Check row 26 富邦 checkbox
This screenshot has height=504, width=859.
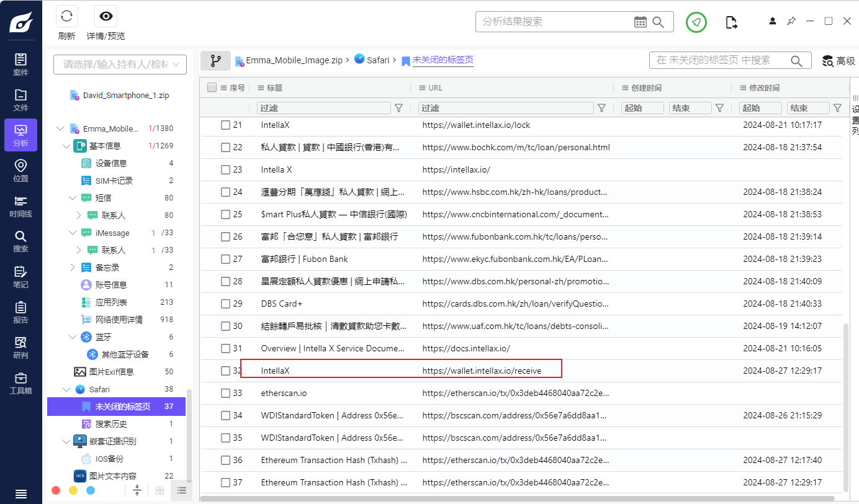tap(225, 236)
